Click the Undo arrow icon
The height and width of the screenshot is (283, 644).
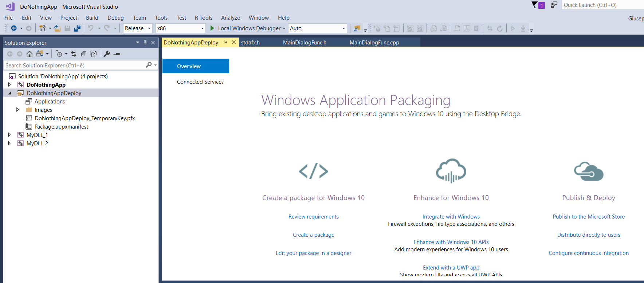click(91, 28)
